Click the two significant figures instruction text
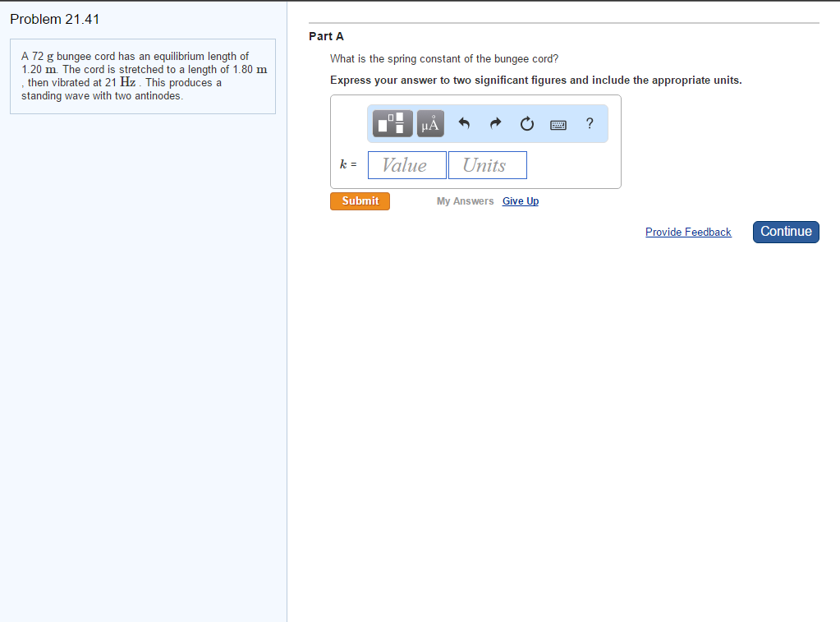 click(535, 81)
